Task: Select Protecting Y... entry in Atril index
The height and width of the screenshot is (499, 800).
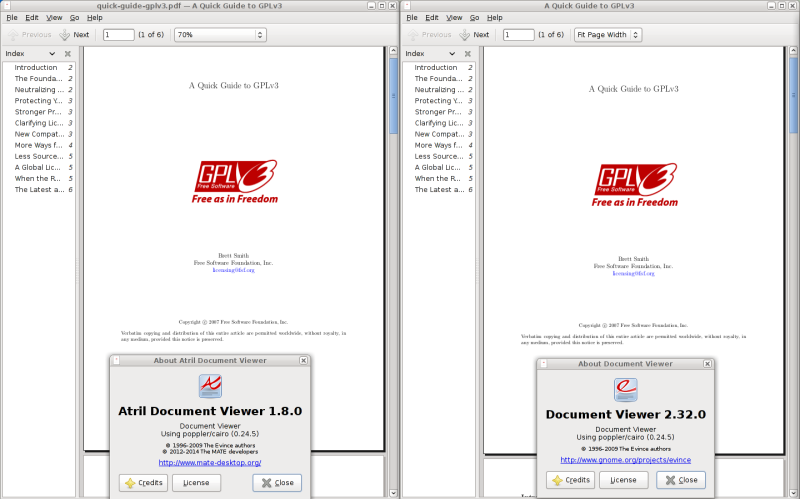Action: pyautogui.click(x=39, y=101)
